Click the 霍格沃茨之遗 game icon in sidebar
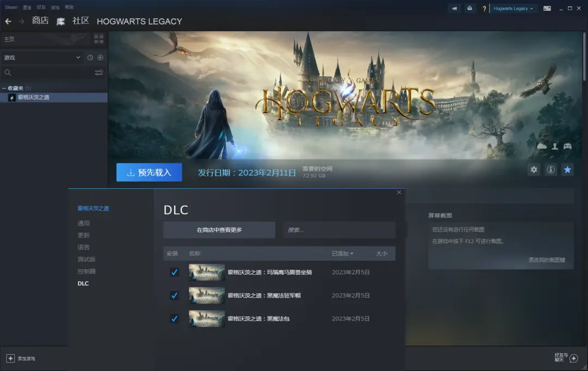This screenshot has height=371, width=588. (12, 97)
